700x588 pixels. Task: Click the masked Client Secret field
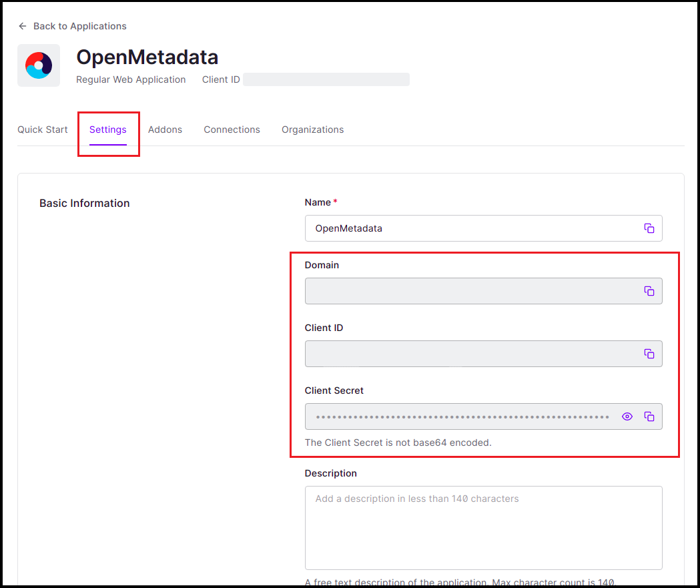[x=460, y=416]
